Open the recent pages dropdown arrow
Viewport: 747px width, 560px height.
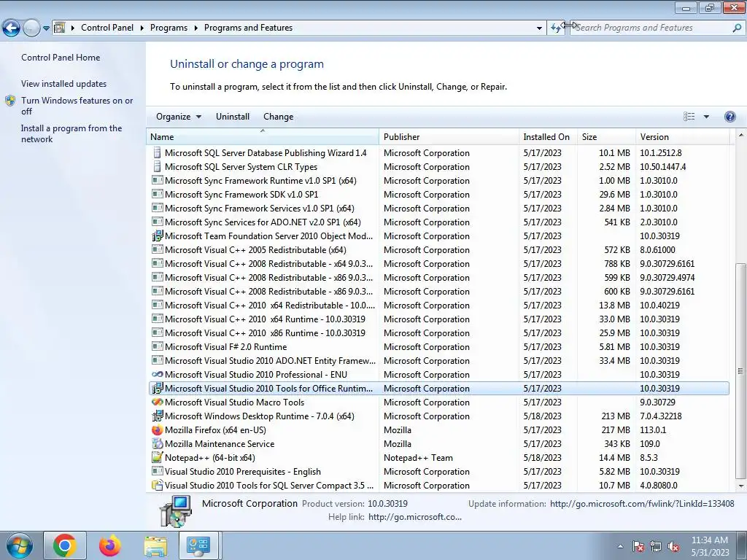(x=46, y=28)
